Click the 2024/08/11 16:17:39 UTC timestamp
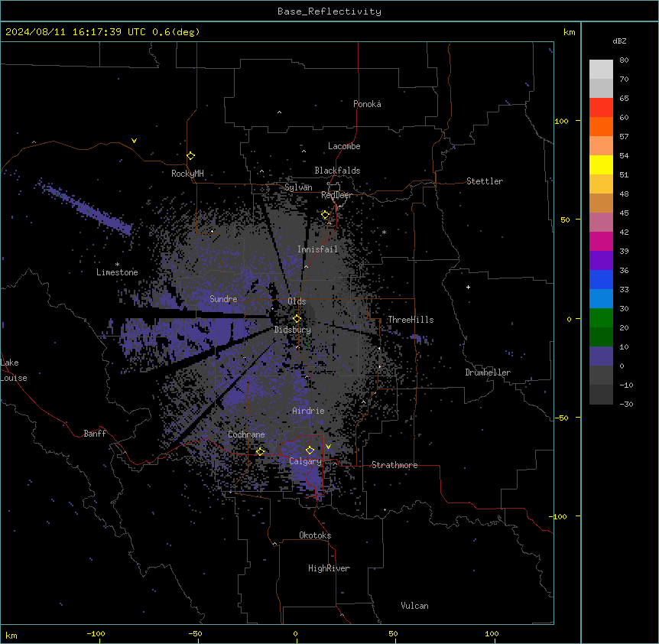 click(x=75, y=32)
